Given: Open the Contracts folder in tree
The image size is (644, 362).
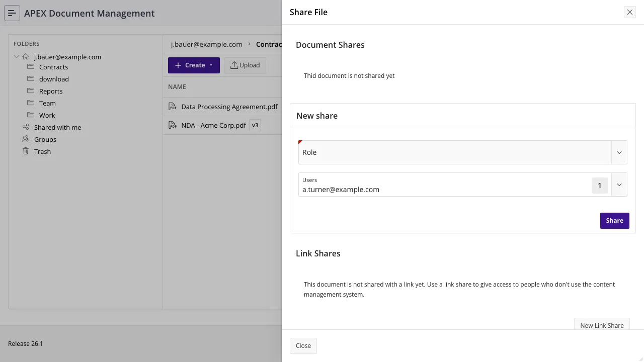Looking at the screenshot, I should click(53, 67).
